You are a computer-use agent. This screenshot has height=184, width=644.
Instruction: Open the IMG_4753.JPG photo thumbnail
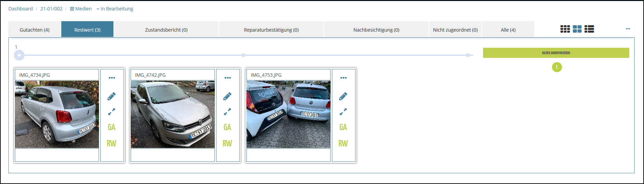289,114
